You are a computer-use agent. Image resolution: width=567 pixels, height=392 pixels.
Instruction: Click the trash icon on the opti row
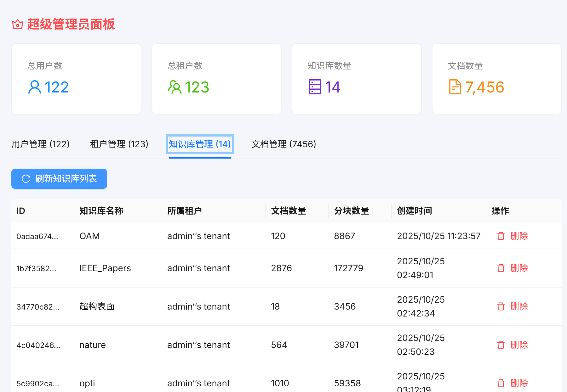pyautogui.click(x=501, y=383)
